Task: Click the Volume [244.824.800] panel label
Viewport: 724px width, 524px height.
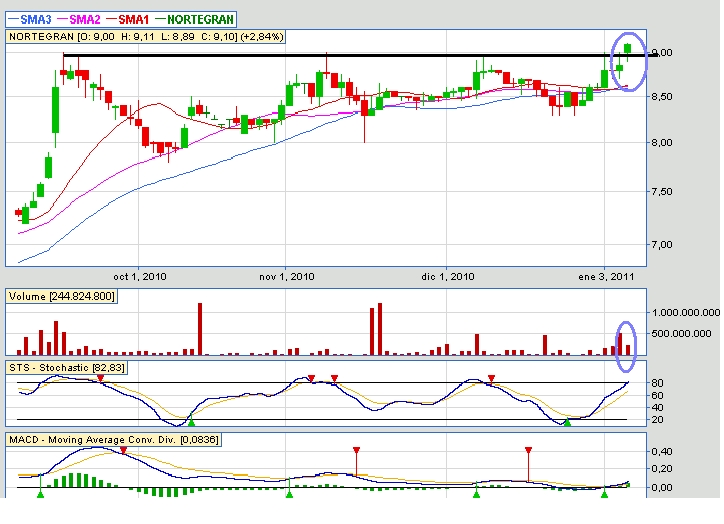Action: [x=61, y=296]
